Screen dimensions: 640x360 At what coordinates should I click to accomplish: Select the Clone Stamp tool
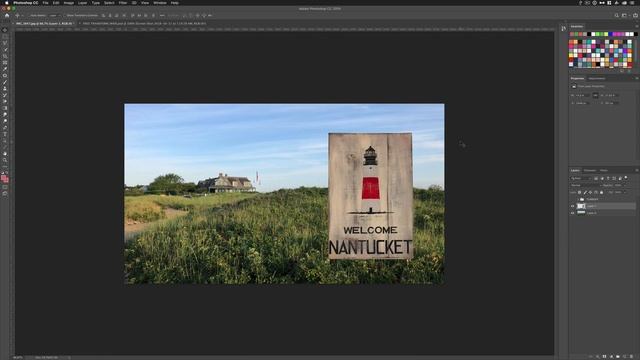pyautogui.click(x=5, y=89)
